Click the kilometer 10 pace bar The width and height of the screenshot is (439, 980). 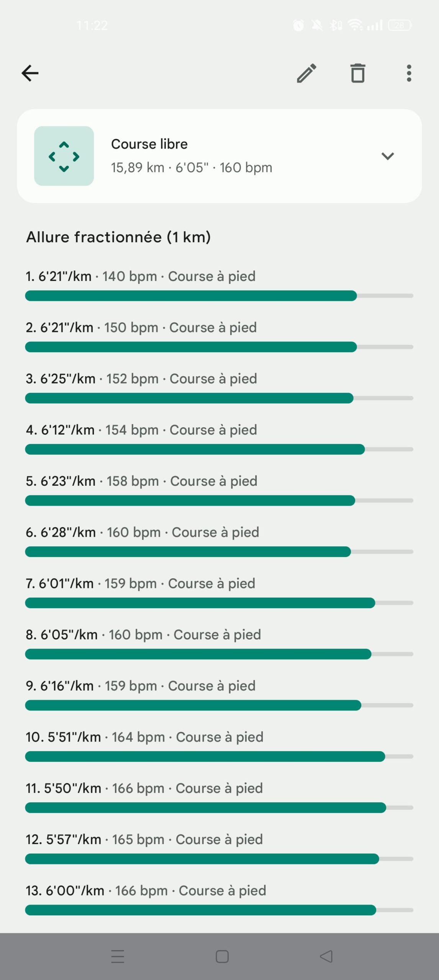[x=205, y=756]
